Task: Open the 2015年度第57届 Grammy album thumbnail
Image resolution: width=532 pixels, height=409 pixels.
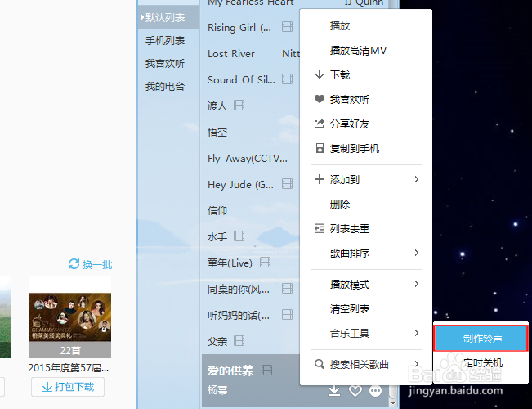Action: coord(70,317)
